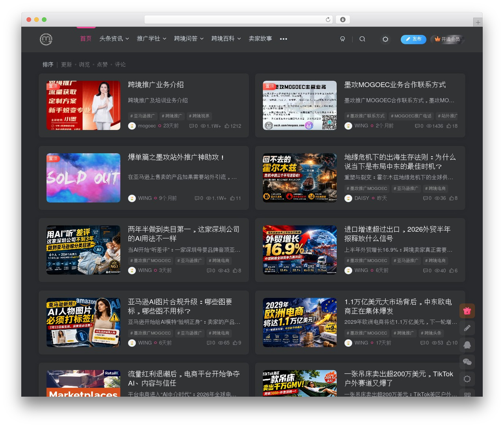Click the blue 发布 button

tap(413, 39)
